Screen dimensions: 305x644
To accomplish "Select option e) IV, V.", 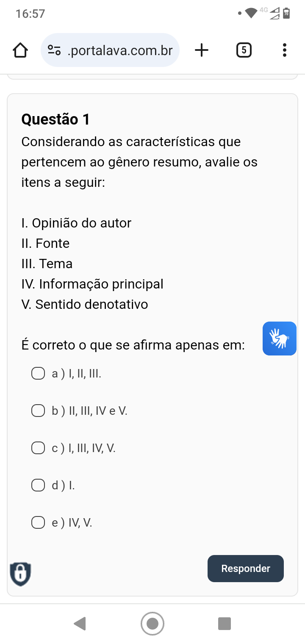I will (38, 523).
